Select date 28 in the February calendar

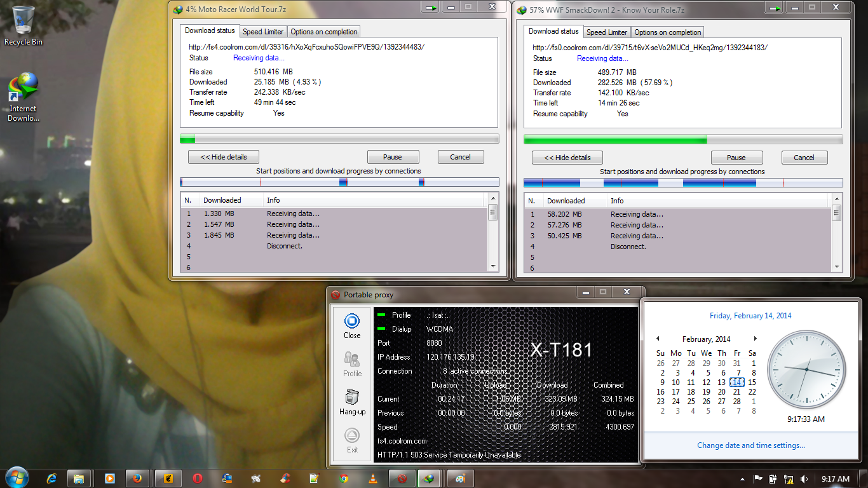737,402
